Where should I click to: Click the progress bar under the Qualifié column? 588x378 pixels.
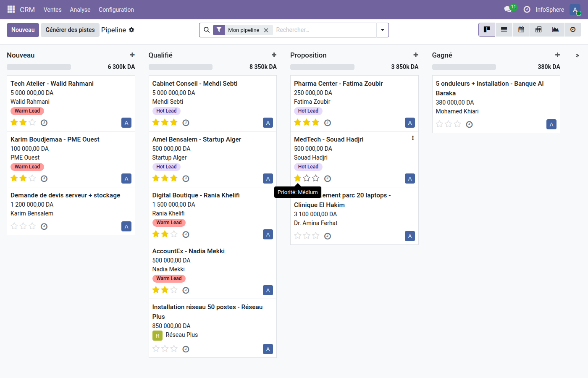(181, 66)
